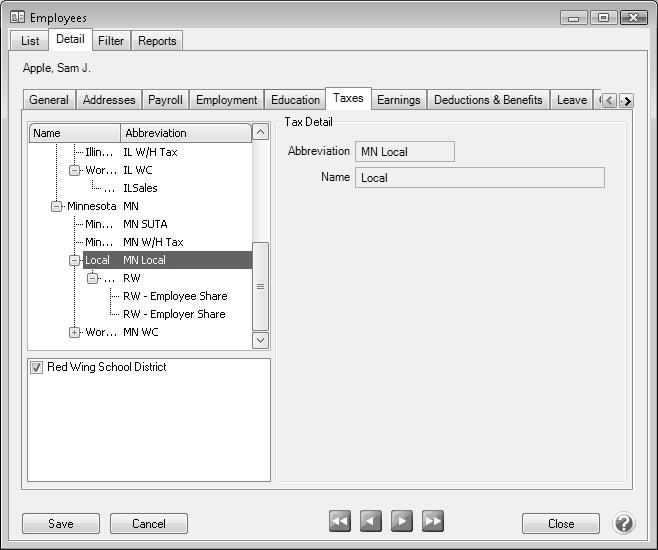Viewport: 658px width, 550px height.
Task: Expand the MN WC tree node
Action: click(75, 332)
